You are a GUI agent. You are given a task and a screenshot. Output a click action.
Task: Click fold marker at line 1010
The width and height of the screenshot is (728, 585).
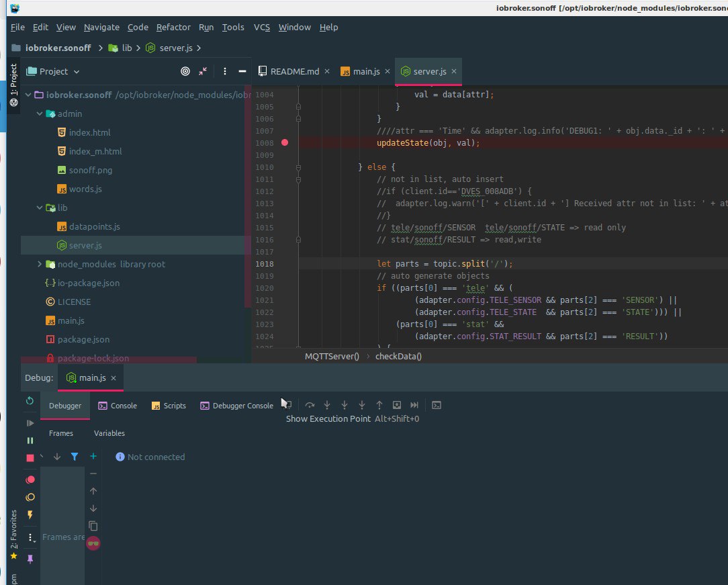pos(299,167)
